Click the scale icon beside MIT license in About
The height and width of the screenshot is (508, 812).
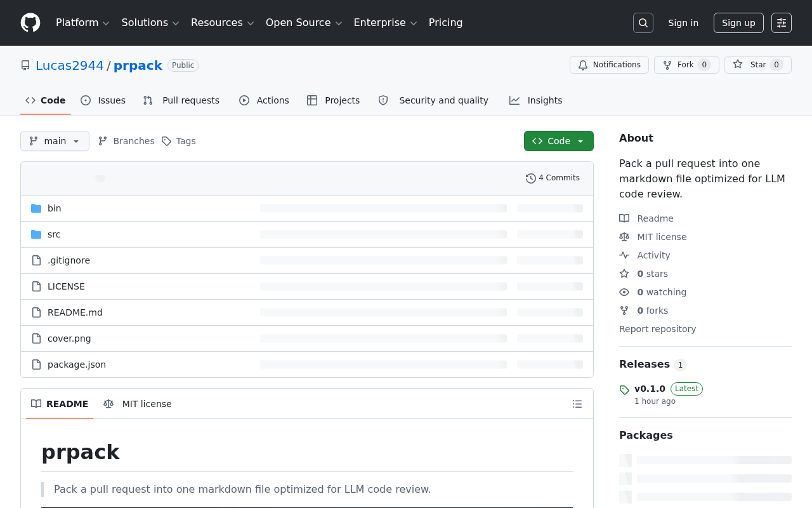point(624,237)
